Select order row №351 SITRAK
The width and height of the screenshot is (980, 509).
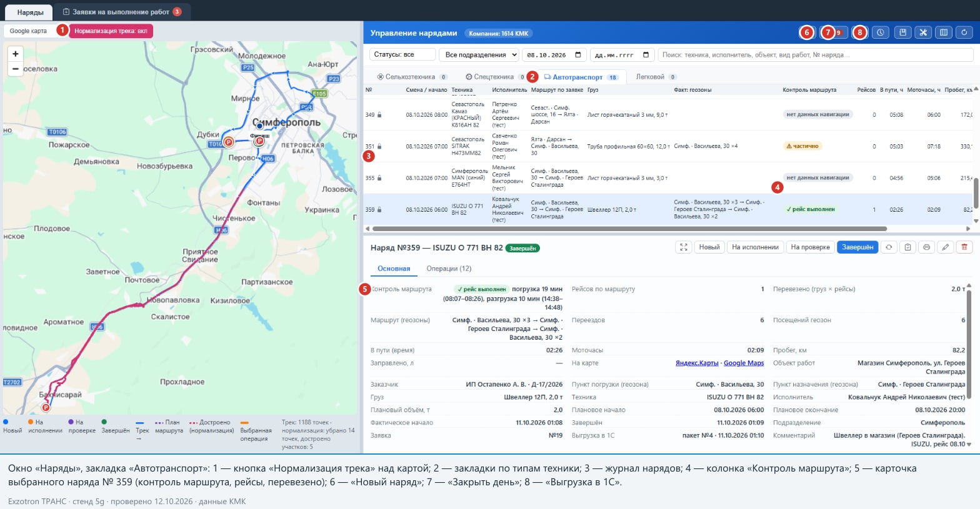(668, 146)
